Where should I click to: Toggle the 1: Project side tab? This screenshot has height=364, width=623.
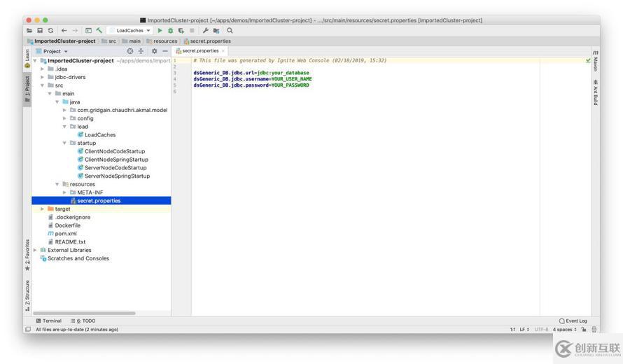tap(27, 90)
